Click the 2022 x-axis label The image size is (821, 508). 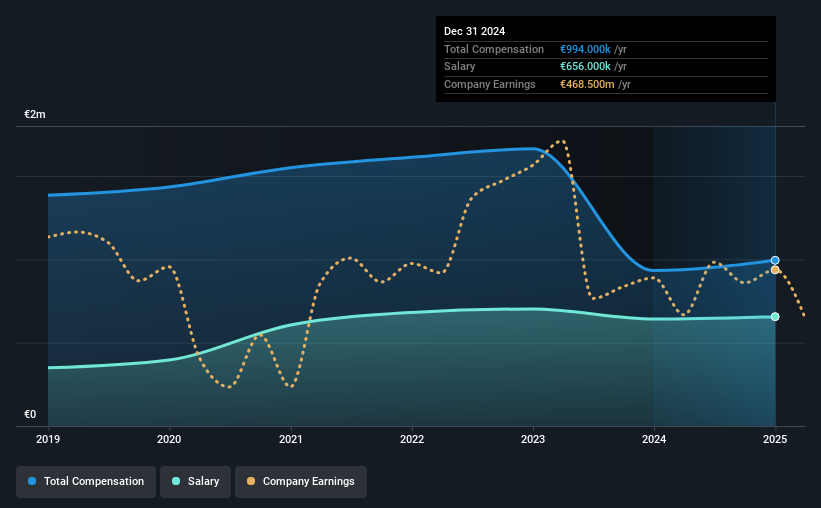(412, 439)
